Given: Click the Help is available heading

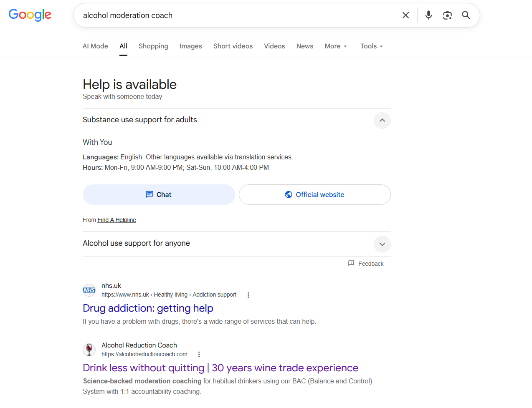Looking at the screenshot, I should [129, 84].
